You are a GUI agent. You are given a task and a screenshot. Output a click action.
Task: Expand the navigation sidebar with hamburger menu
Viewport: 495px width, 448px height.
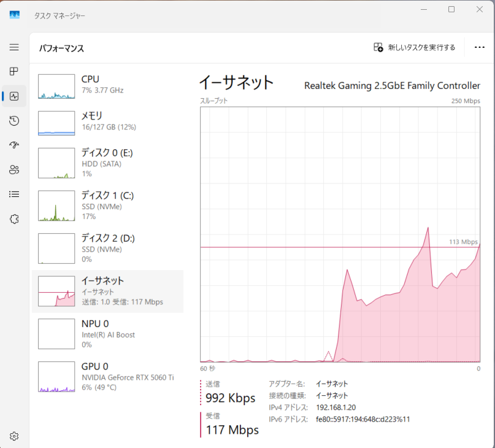coord(13,47)
